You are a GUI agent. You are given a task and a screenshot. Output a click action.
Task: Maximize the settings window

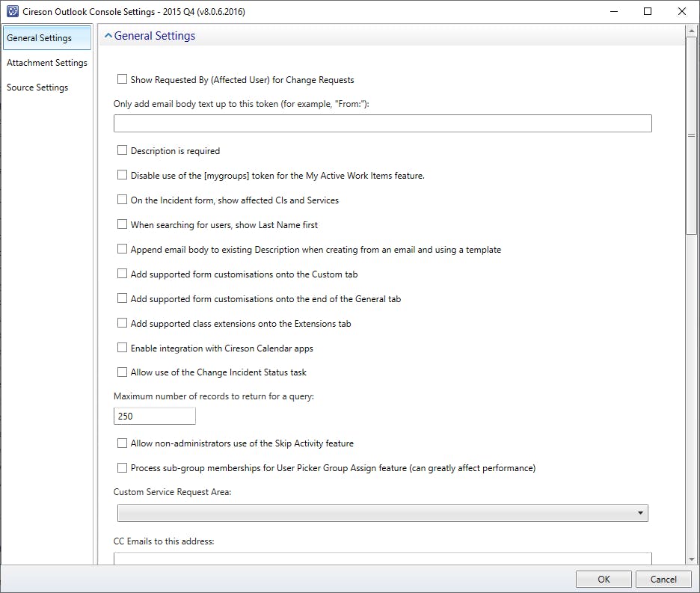(x=648, y=12)
